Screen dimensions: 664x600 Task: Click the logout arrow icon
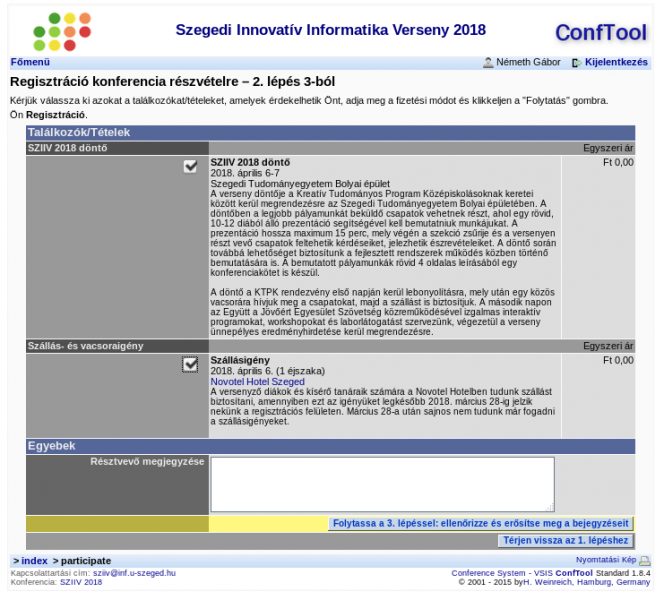[576, 62]
